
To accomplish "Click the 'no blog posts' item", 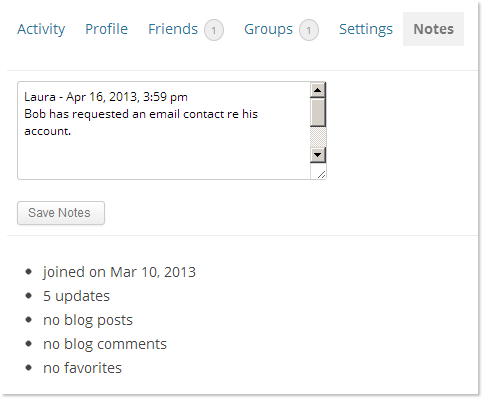I will point(88,320).
